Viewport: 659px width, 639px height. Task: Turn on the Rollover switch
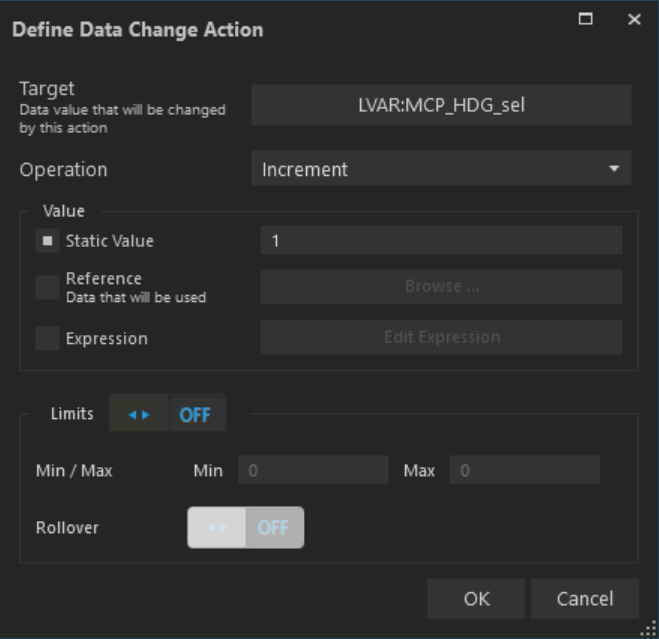click(x=245, y=527)
